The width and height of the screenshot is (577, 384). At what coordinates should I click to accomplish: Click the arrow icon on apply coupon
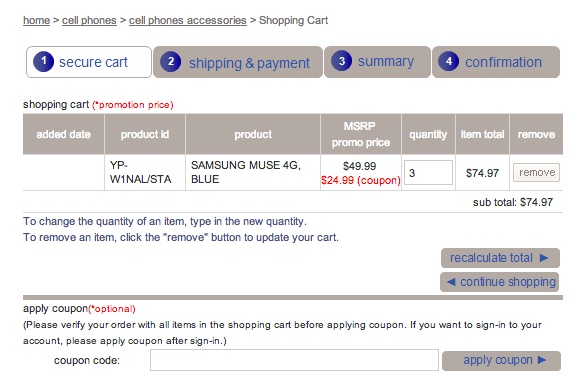pos(542,360)
